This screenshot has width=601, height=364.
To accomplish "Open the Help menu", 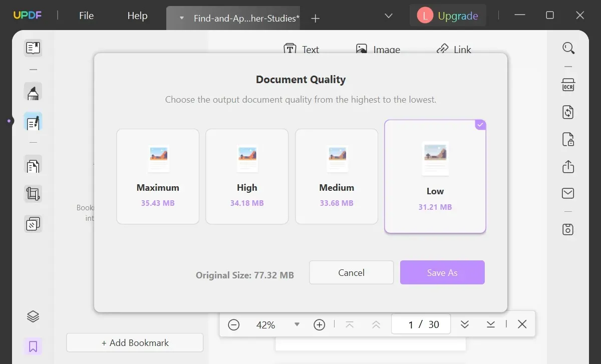I will coord(137,16).
